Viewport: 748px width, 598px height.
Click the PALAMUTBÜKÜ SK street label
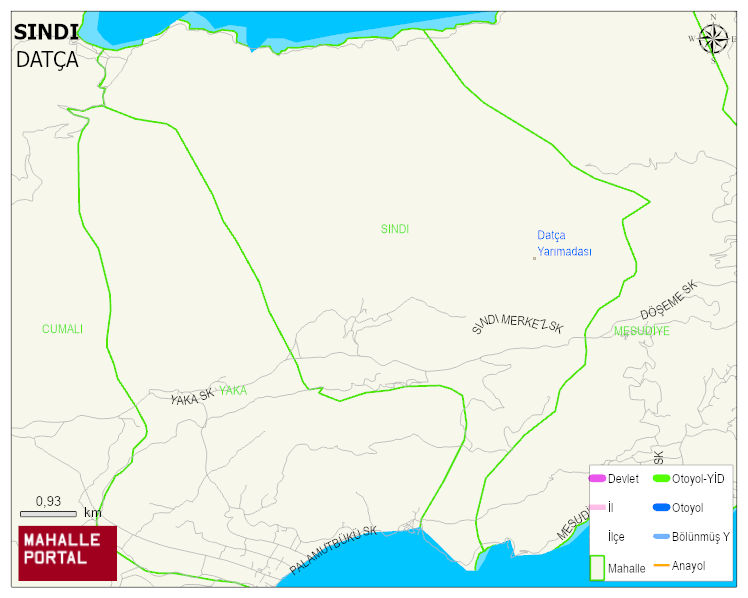pyautogui.click(x=334, y=551)
